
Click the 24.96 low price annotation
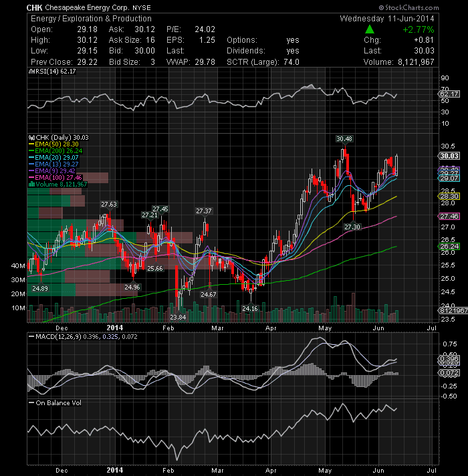pyautogui.click(x=132, y=287)
